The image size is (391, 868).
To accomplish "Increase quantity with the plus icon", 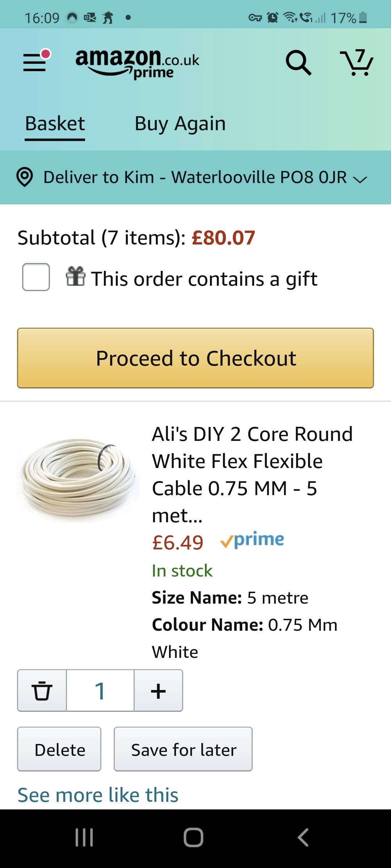I will pos(158,690).
